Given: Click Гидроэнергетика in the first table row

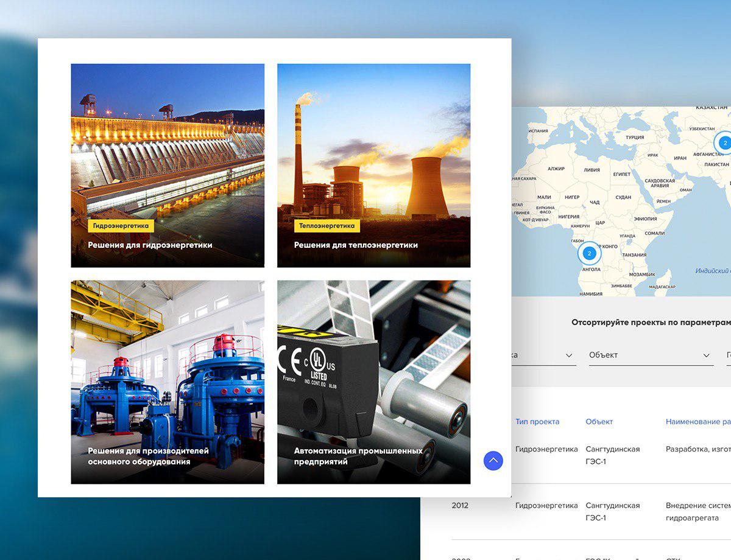Looking at the screenshot, I should click(x=546, y=449).
